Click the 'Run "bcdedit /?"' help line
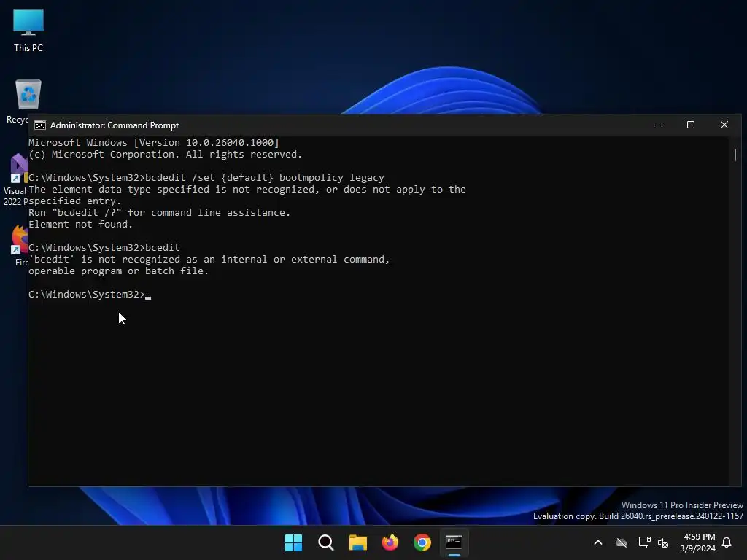 pyautogui.click(x=160, y=212)
